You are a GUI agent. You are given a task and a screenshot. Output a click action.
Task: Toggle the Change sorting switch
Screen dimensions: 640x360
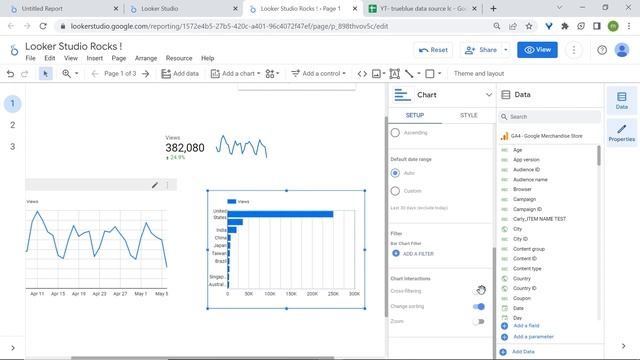tap(479, 307)
